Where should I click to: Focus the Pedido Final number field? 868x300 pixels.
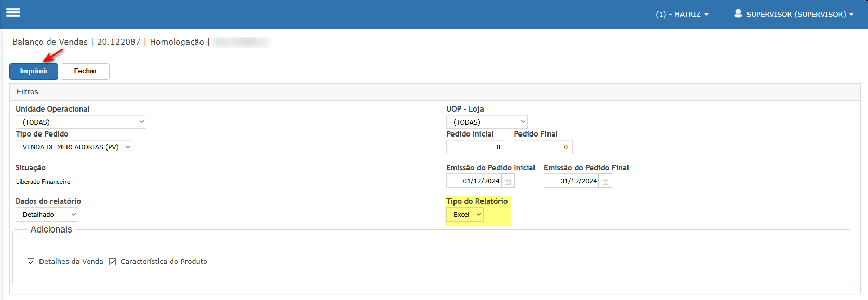click(x=543, y=147)
